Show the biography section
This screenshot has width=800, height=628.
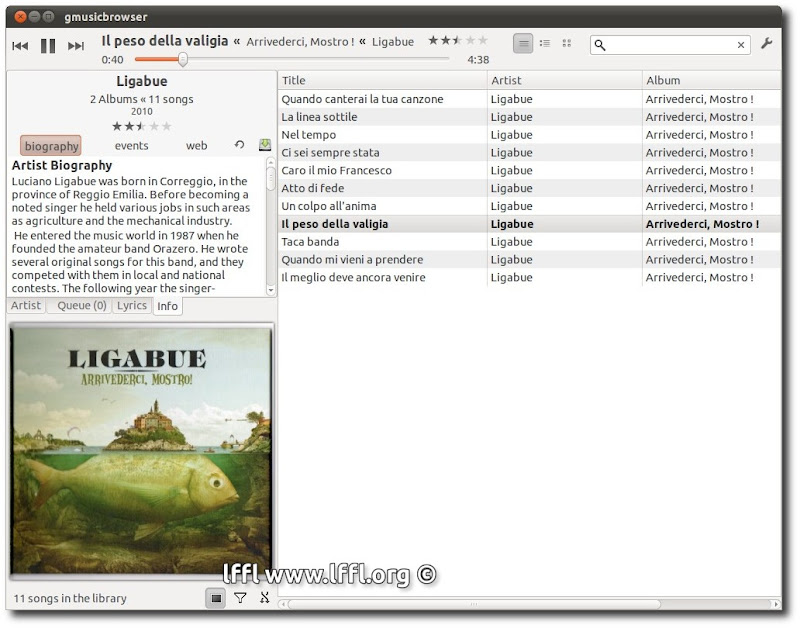pos(51,146)
